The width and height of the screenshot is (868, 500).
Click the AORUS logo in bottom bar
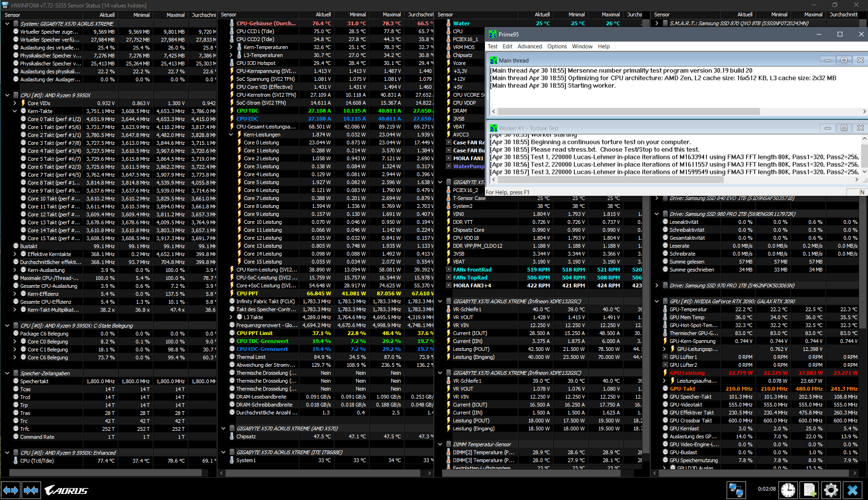[66, 490]
